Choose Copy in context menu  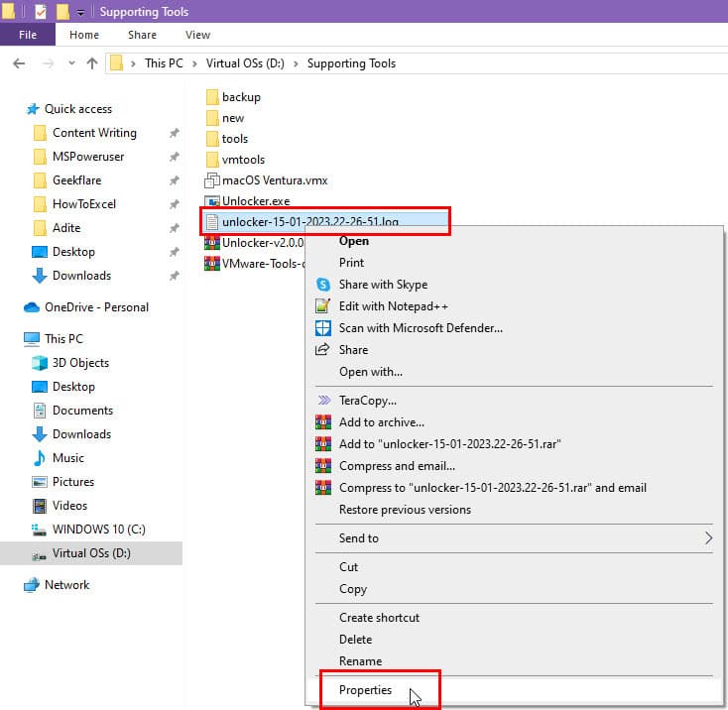tap(353, 589)
